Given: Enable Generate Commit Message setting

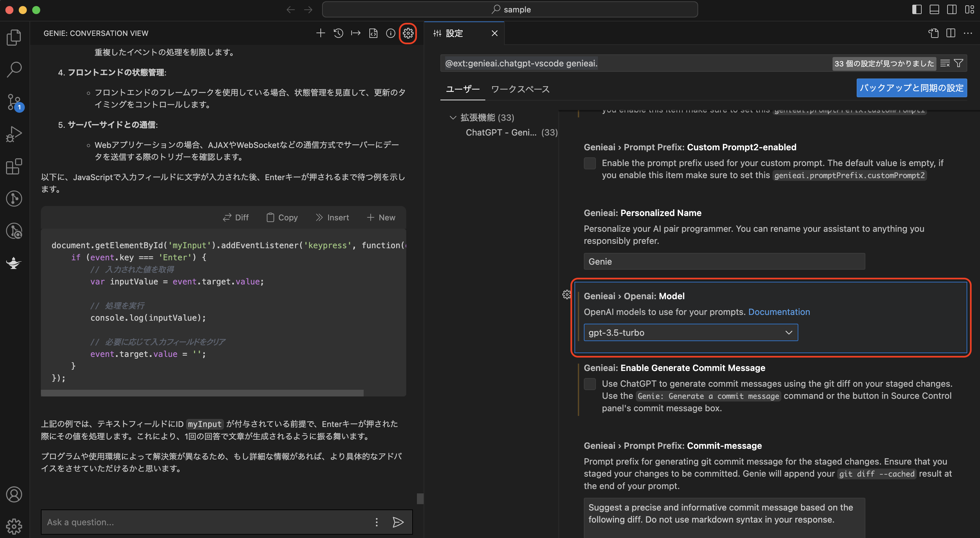Looking at the screenshot, I should [590, 384].
